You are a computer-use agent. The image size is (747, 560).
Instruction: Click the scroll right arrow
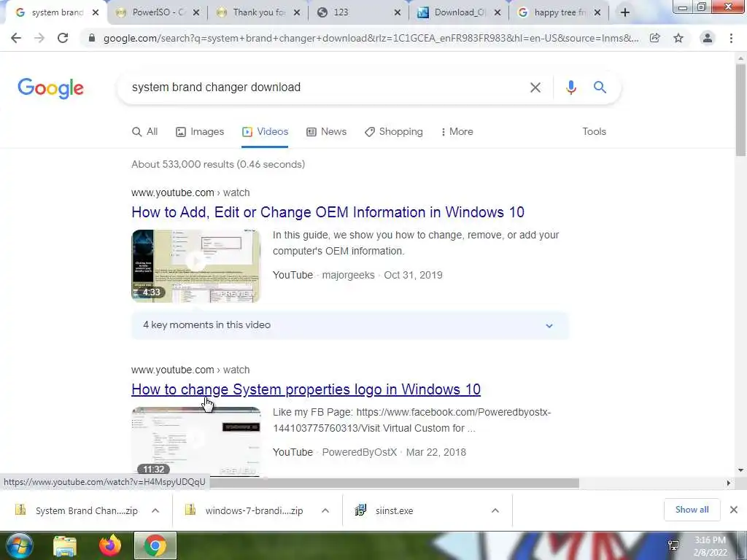pos(728,483)
